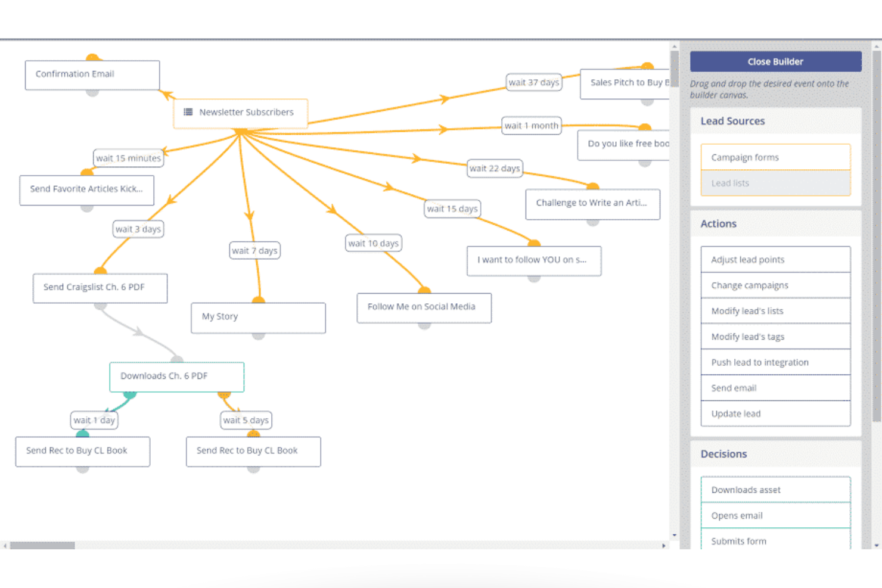Click orange top connector on My Story node

click(258, 300)
